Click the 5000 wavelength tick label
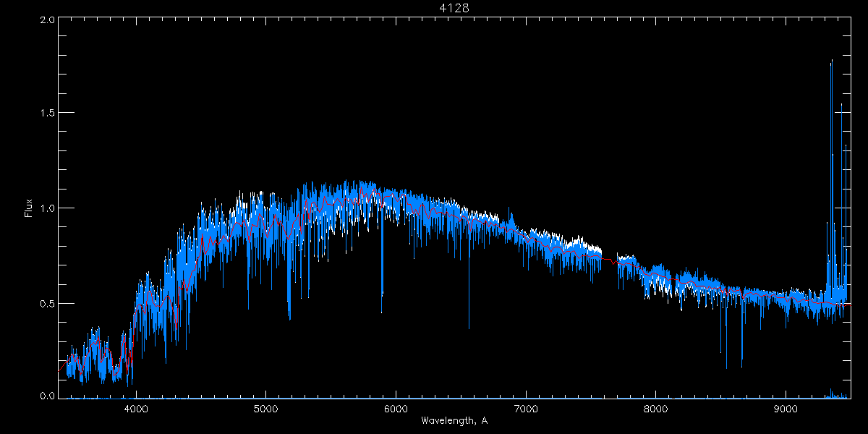The image size is (868, 434). [x=265, y=409]
